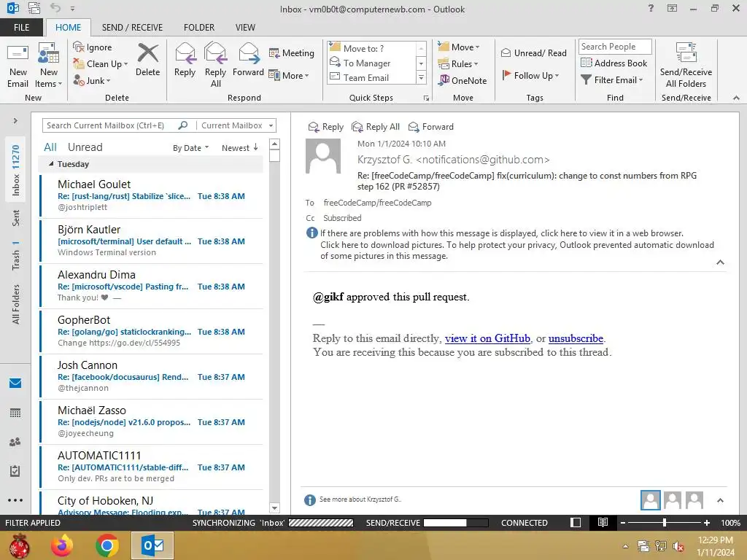Launch Firefox from the taskbar

(x=63, y=545)
